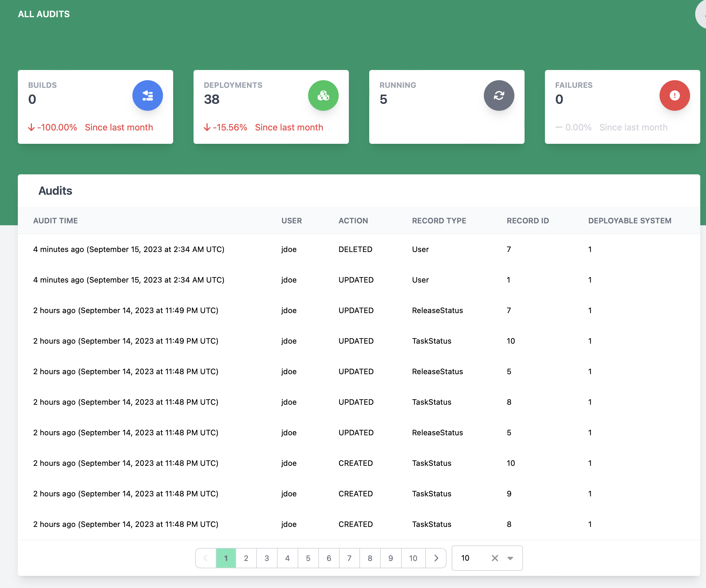Jump to page 5 of audits

[308, 558]
